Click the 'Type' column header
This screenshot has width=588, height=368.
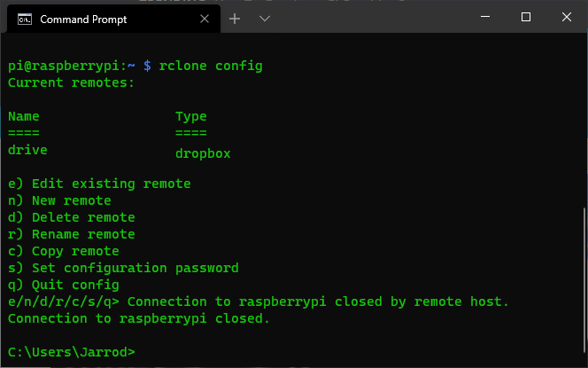click(x=191, y=117)
